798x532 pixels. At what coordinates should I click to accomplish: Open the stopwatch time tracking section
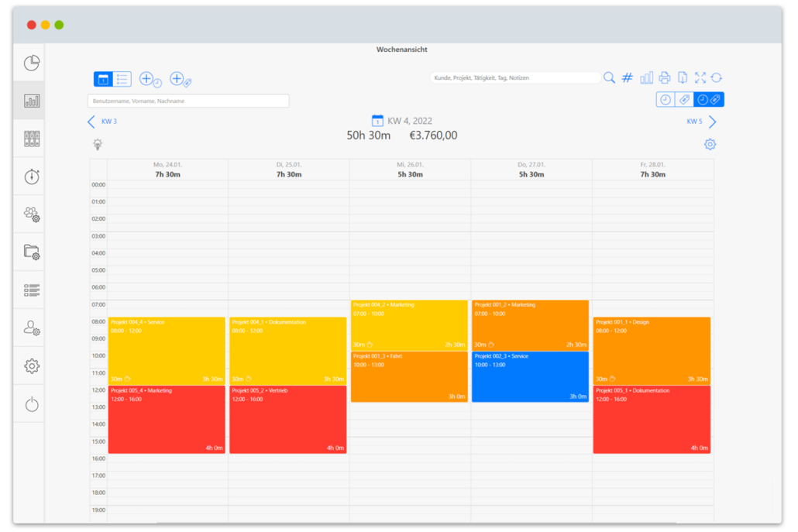(x=32, y=177)
